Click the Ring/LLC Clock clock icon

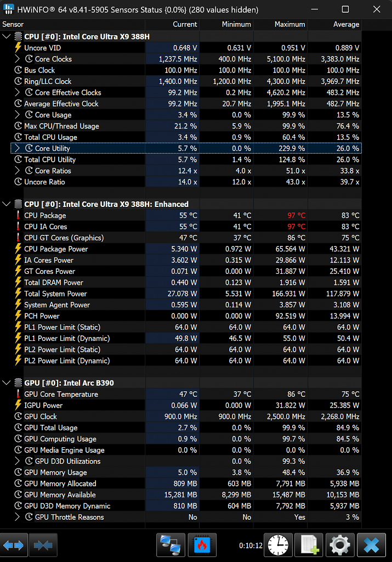[18, 81]
